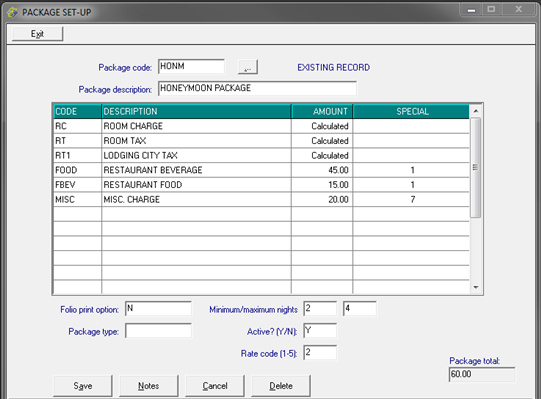Select the RT code cell

[78, 141]
